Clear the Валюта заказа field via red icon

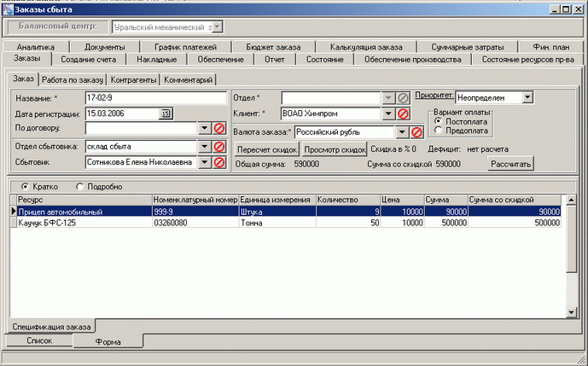(416, 132)
